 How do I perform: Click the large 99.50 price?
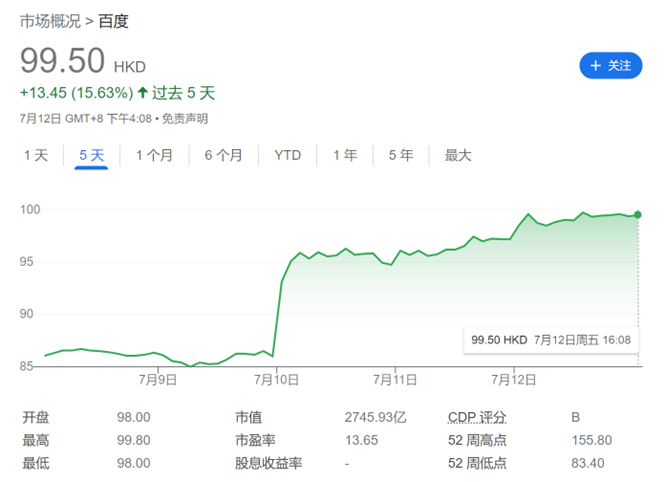coord(62,61)
